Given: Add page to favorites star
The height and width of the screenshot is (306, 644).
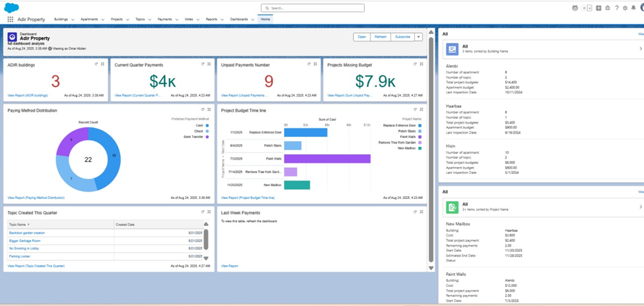Looking at the screenshot, I should tap(584, 8).
